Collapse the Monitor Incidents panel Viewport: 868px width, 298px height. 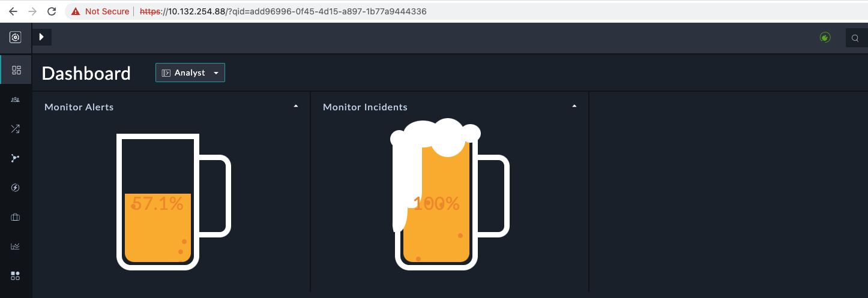tap(574, 106)
